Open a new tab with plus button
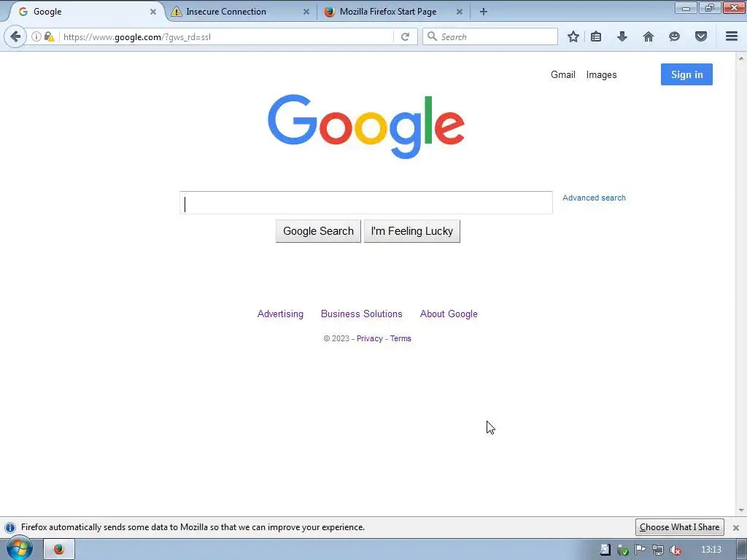Screen dimensions: 747x560 click(483, 12)
